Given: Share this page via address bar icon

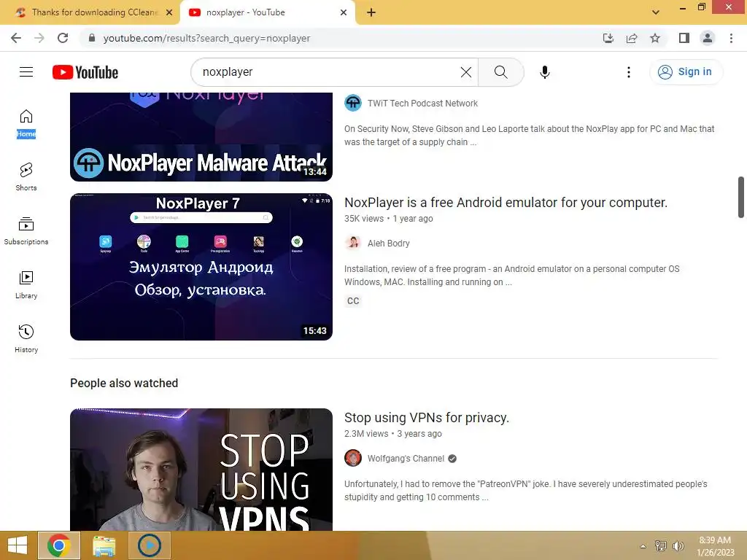Looking at the screenshot, I should pyautogui.click(x=632, y=38).
